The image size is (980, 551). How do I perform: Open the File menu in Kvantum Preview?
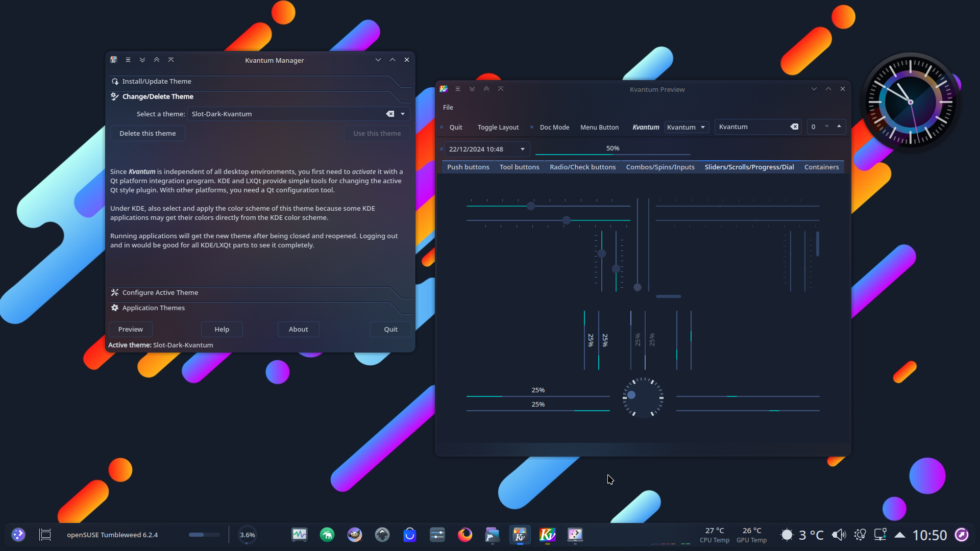point(448,107)
